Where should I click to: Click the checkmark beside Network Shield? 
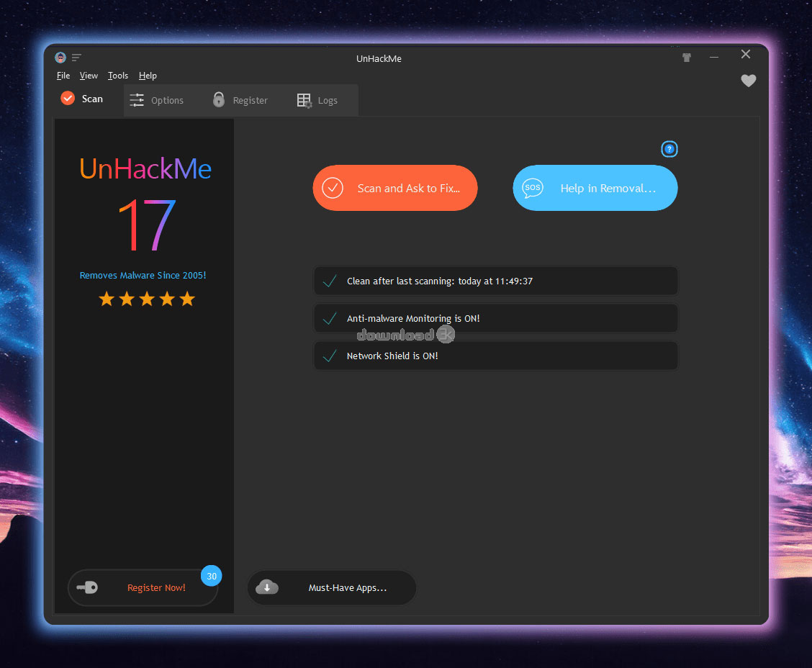point(330,356)
